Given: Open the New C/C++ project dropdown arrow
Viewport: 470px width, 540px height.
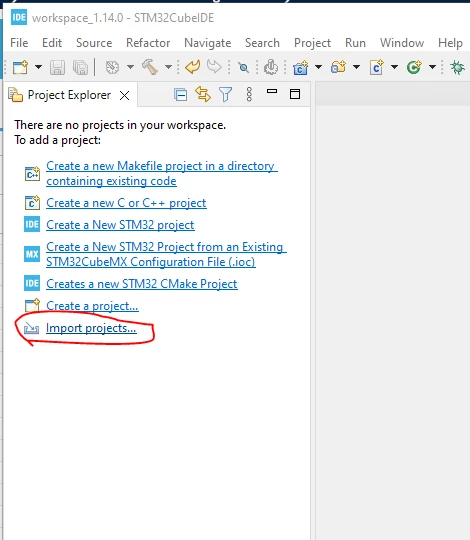Looking at the screenshot, I should tap(318, 67).
